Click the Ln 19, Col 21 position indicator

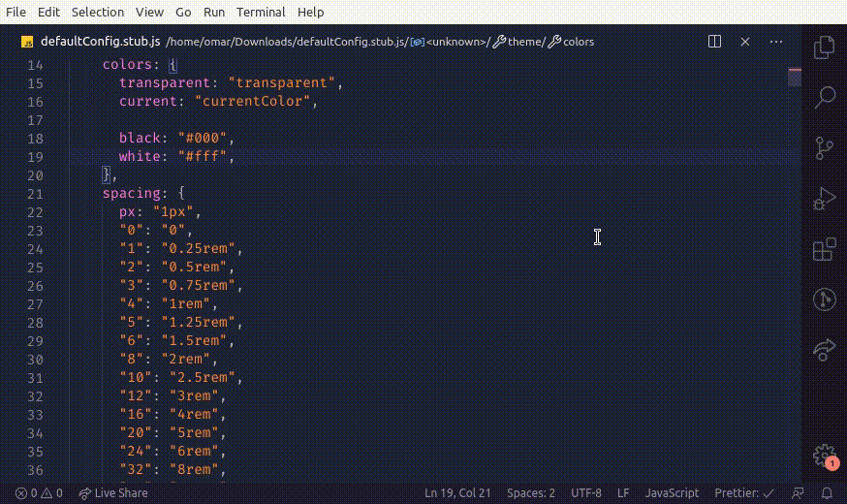pyautogui.click(x=458, y=492)
